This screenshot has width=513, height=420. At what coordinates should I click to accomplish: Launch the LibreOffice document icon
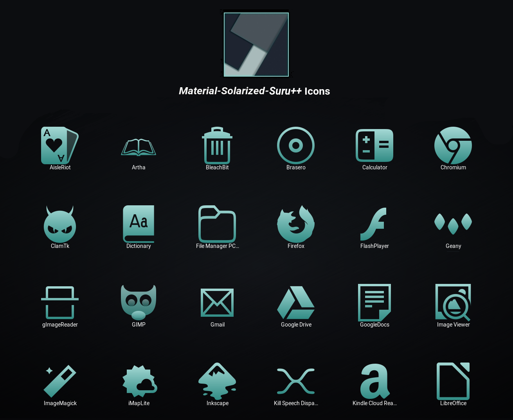pyautogui.click(x=453, y=381)
